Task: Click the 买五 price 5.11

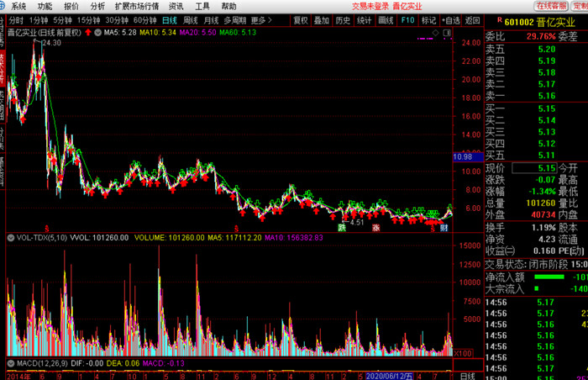Action: click(547, 155)
